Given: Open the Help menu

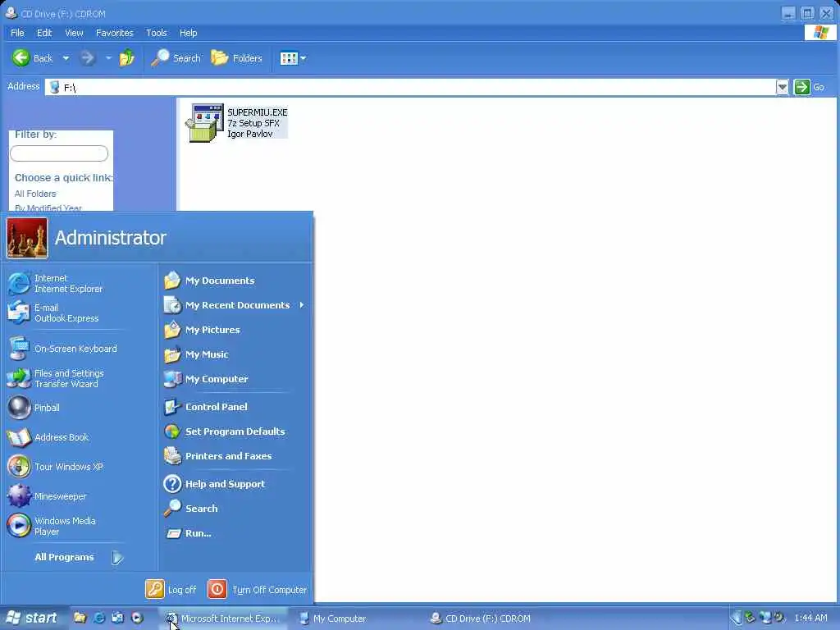Looking at the screenshot, I should pyautogui.click(x=188, y=33).
